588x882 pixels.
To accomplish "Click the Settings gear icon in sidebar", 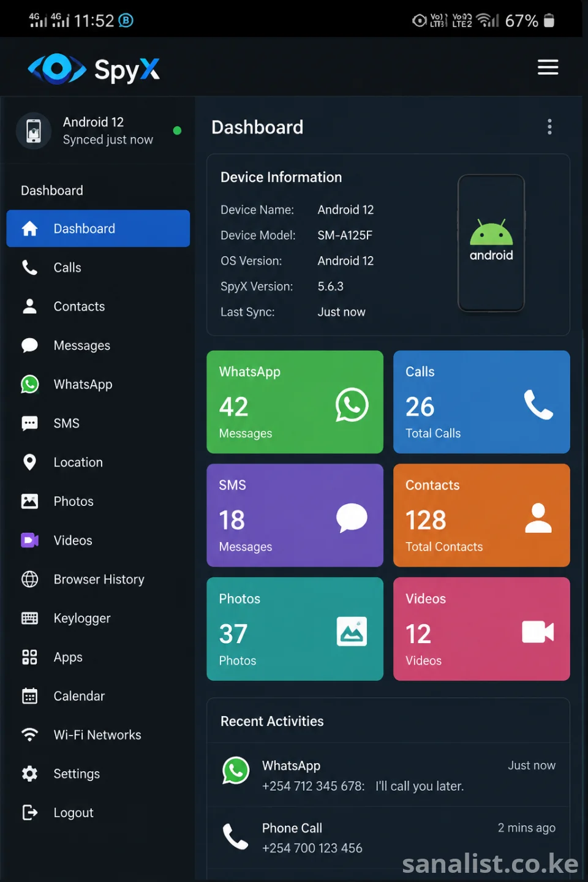I will 29,774.
